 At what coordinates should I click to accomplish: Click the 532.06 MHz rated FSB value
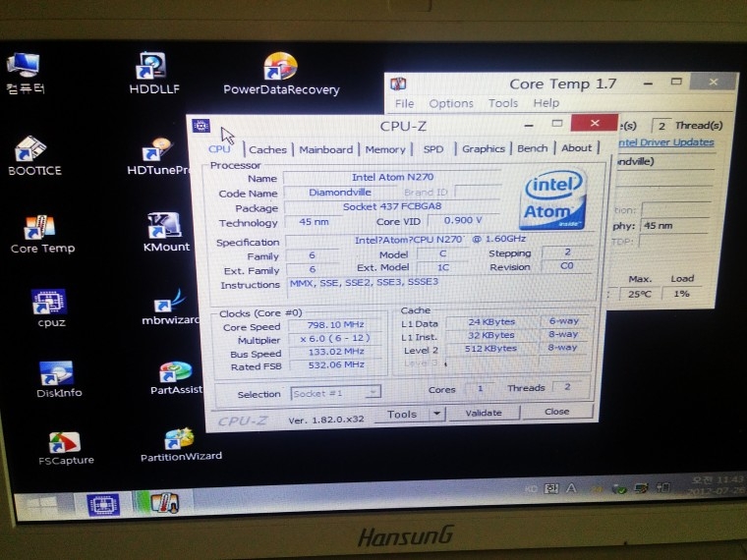tap(335, 364)
